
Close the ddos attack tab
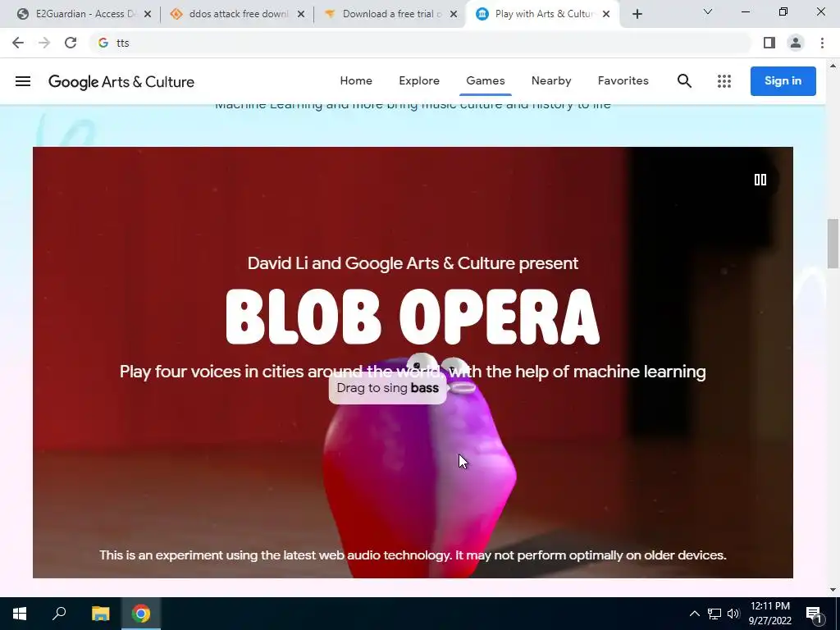[301, 14]
